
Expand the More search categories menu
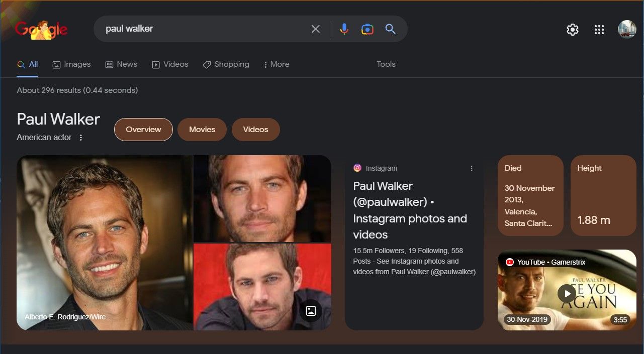tap(276, 64)
